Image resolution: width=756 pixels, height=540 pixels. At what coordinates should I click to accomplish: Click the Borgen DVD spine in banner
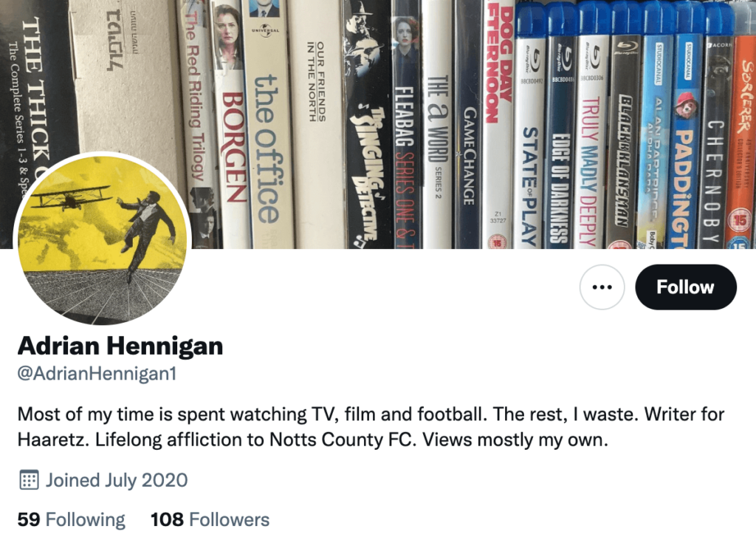tap(232, 126)
